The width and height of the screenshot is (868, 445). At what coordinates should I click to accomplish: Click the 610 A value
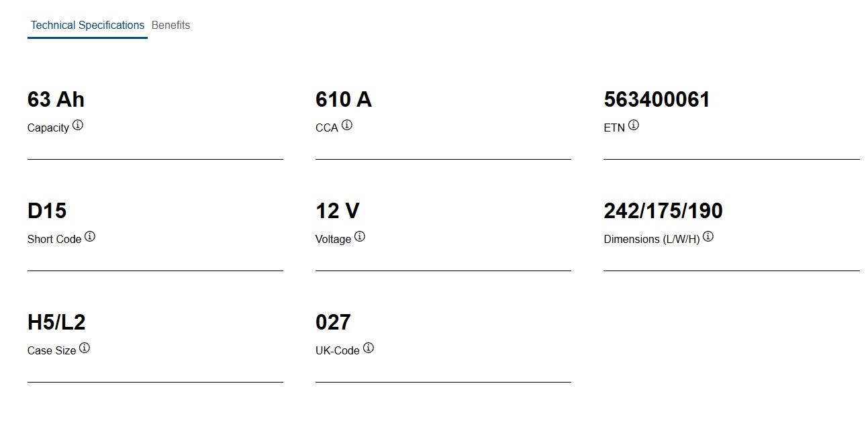[343, 100]
